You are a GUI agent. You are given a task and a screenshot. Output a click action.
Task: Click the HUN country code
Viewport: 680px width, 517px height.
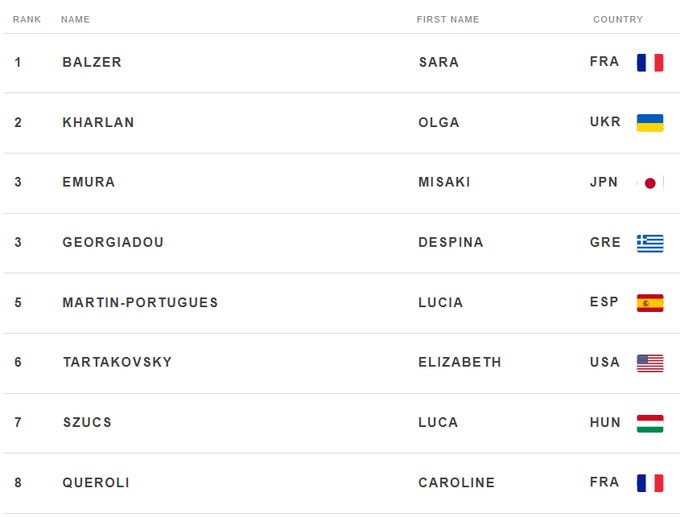pos(605,422)
